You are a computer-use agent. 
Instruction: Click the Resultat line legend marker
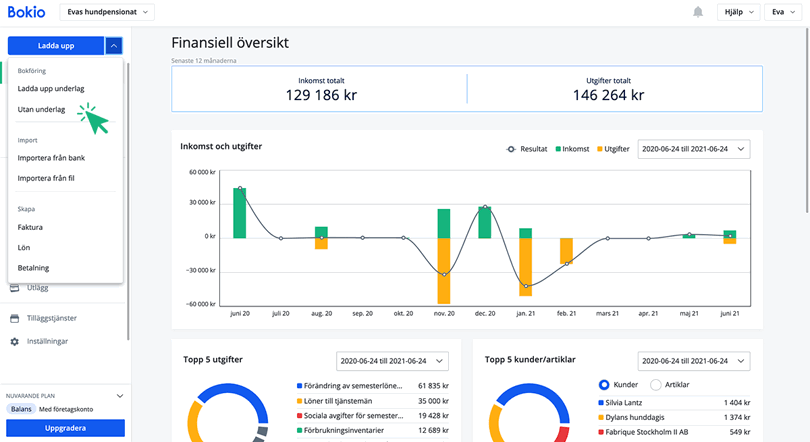pos(511,149)
